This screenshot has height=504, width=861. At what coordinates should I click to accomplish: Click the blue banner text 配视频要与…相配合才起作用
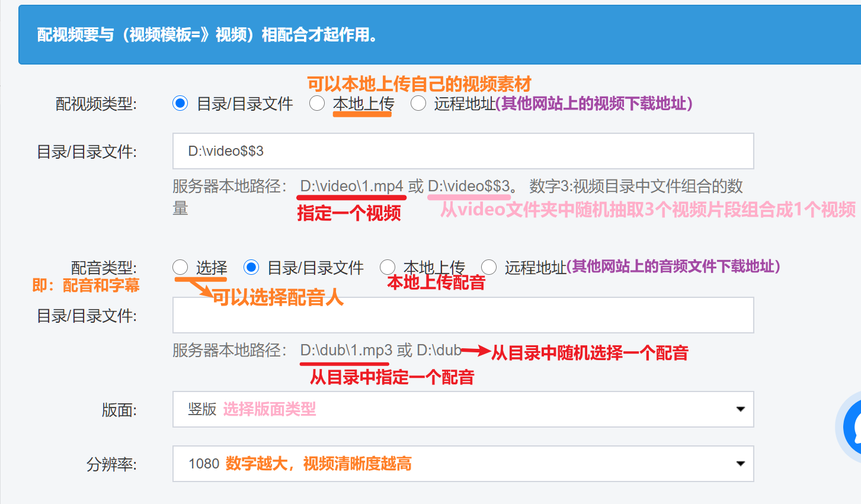coord(207,35)
